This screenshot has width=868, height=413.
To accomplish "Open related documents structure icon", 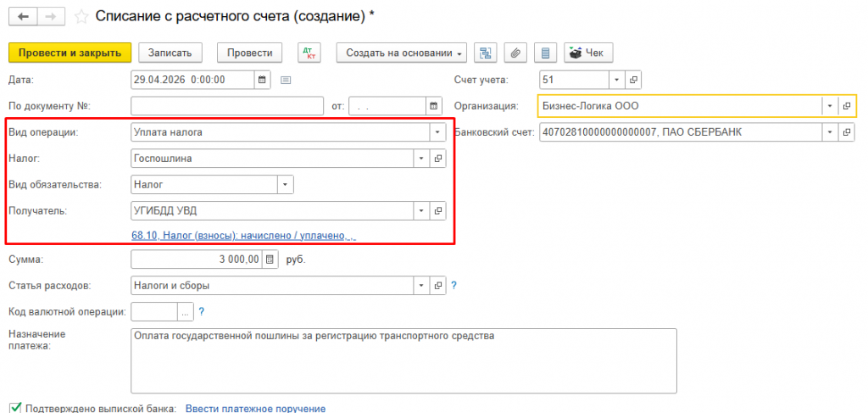I will (x=486, y=53).
